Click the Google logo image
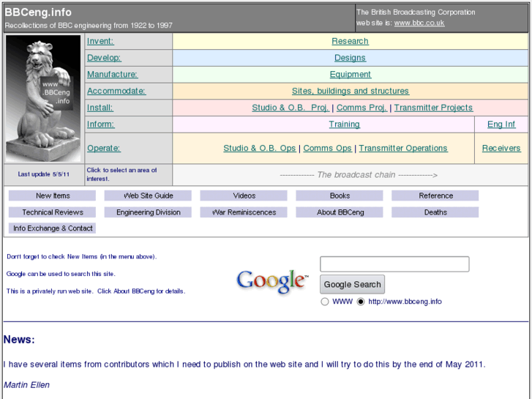 coord(273,281)
